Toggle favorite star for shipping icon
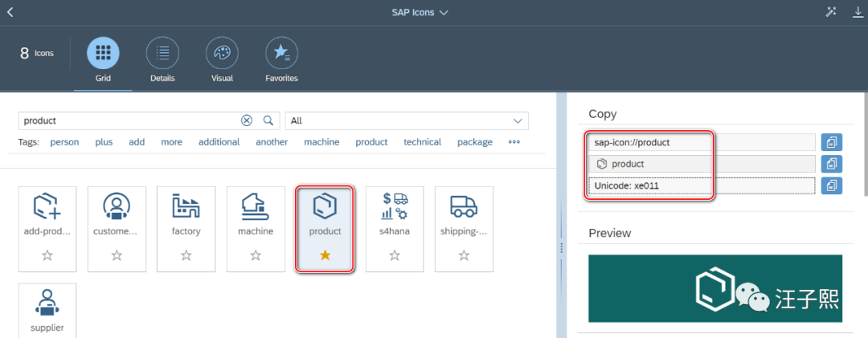The image size is (868, 338). click(464, 255)
